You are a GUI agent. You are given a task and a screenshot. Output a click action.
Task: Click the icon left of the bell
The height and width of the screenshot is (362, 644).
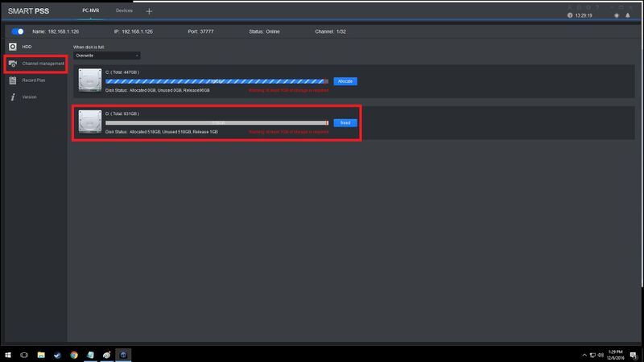click(617, 15)
